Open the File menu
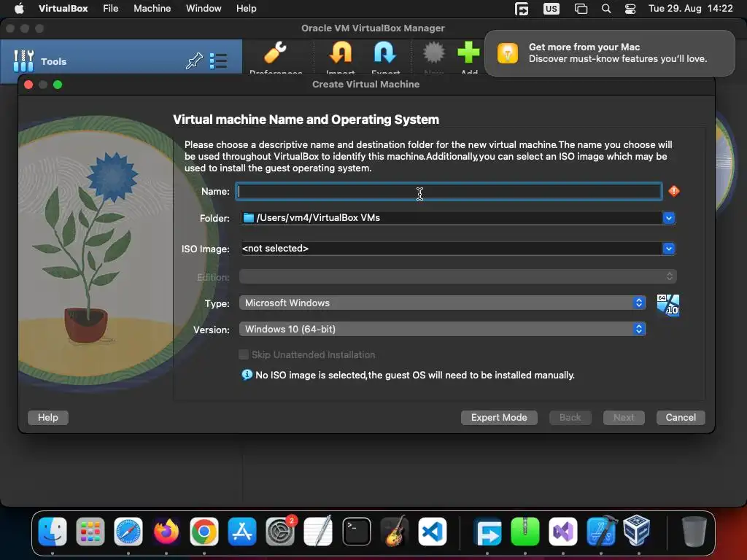The image size is (747, 560). click(x=111, y=8)
